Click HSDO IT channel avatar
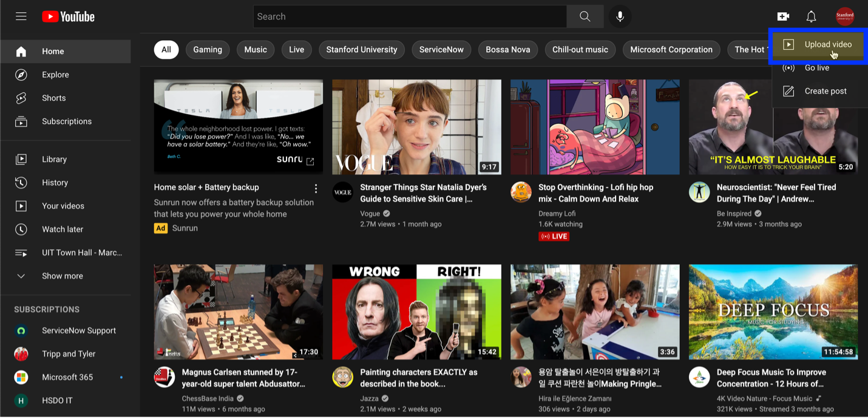Image resolution: width=868 pixels, height=419 pixels. [21, 401]
